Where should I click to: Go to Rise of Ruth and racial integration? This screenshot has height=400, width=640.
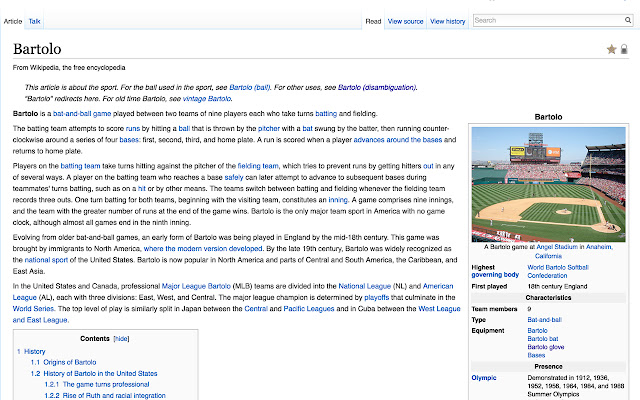point(114,396)
